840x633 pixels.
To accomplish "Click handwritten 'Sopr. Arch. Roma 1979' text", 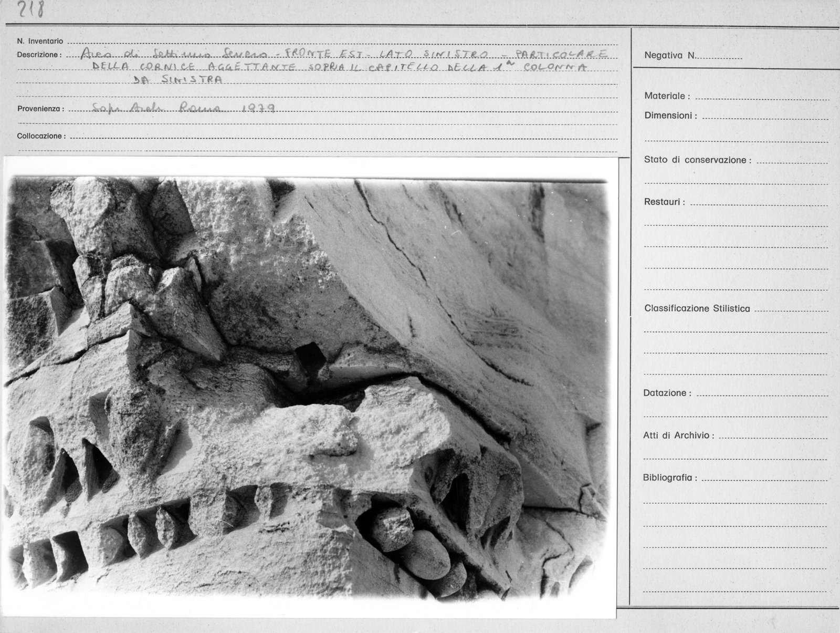I will [x=185, y=108].
